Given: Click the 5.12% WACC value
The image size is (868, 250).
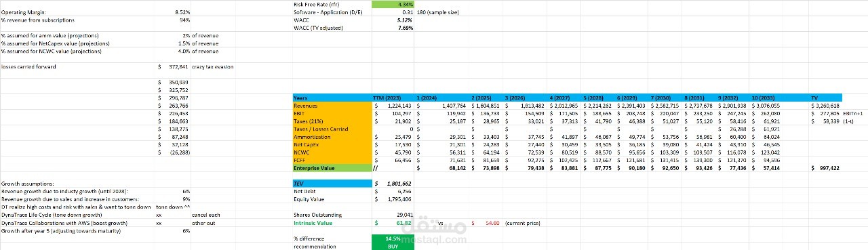Looking at the screenshot, I should click(405, 20).
